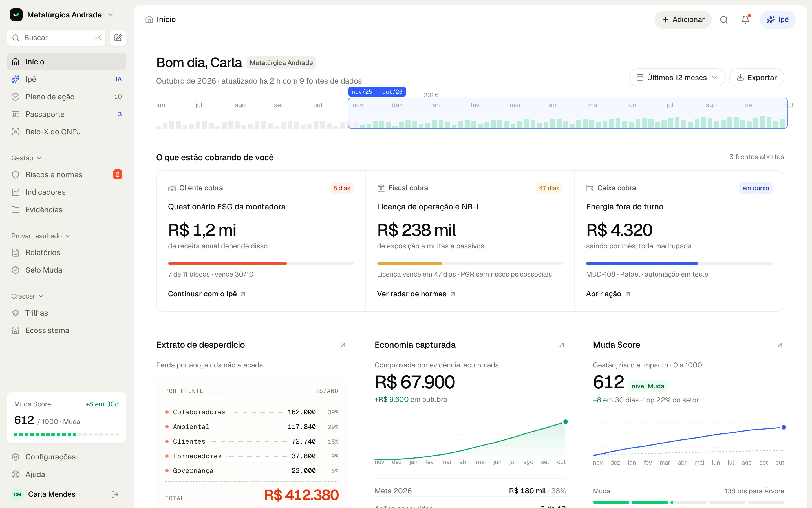Click the home icon in the breadcrumb
The image size is (812, 508).
(x=149, y=19)
